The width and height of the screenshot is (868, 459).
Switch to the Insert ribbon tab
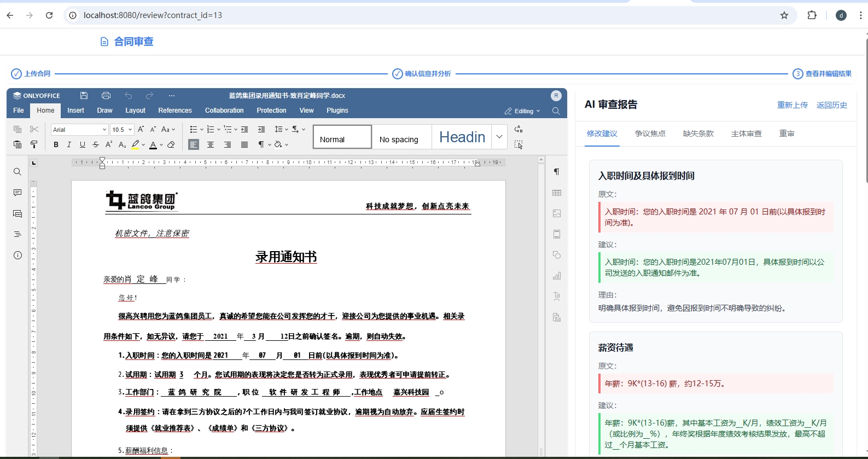point(75,111)
